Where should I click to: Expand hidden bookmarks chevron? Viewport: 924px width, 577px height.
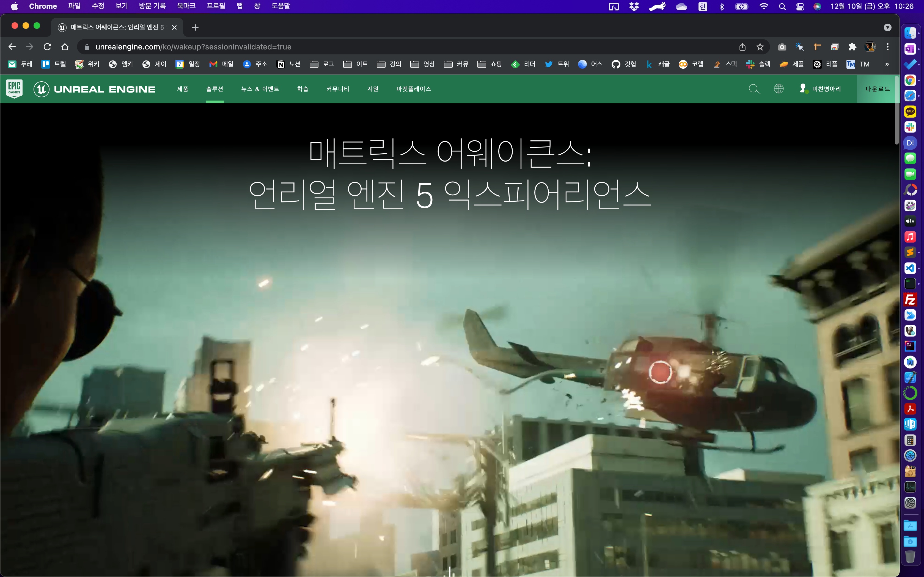click(887, 64)
